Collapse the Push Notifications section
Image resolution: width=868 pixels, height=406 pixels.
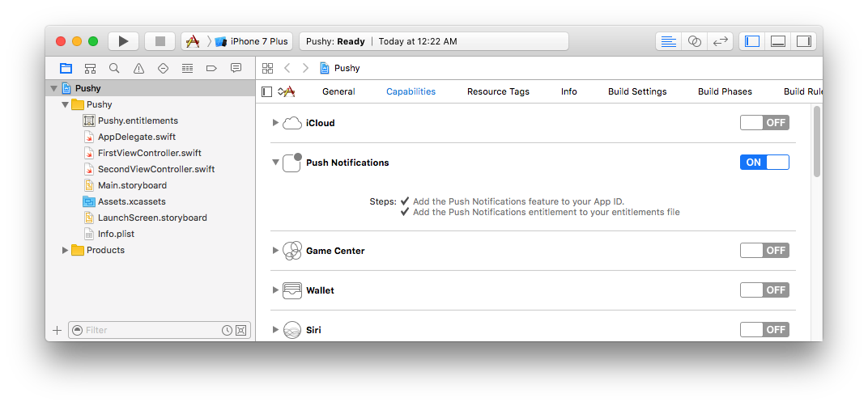tap(275, 162)
